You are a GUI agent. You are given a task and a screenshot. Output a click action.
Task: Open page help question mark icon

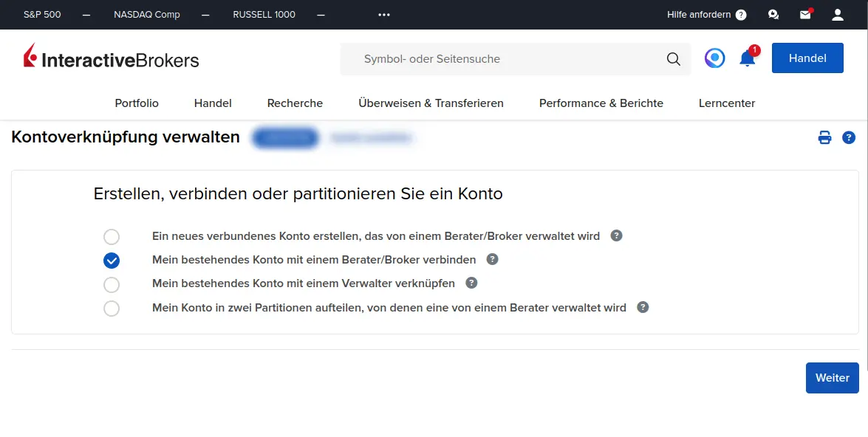pyautogui.click(x=849, y=137)
